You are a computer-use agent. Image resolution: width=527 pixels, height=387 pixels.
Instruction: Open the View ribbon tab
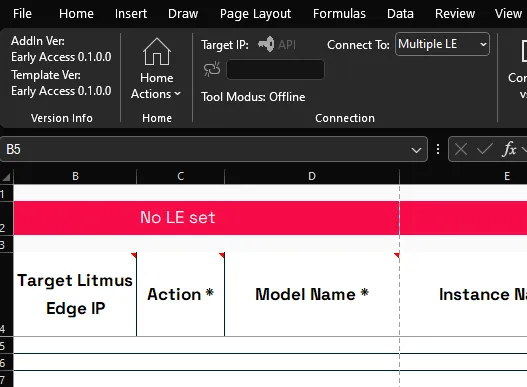(508, 14)
